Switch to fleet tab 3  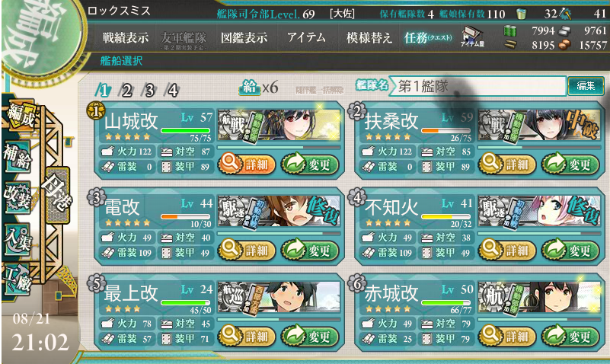[150, 90]
